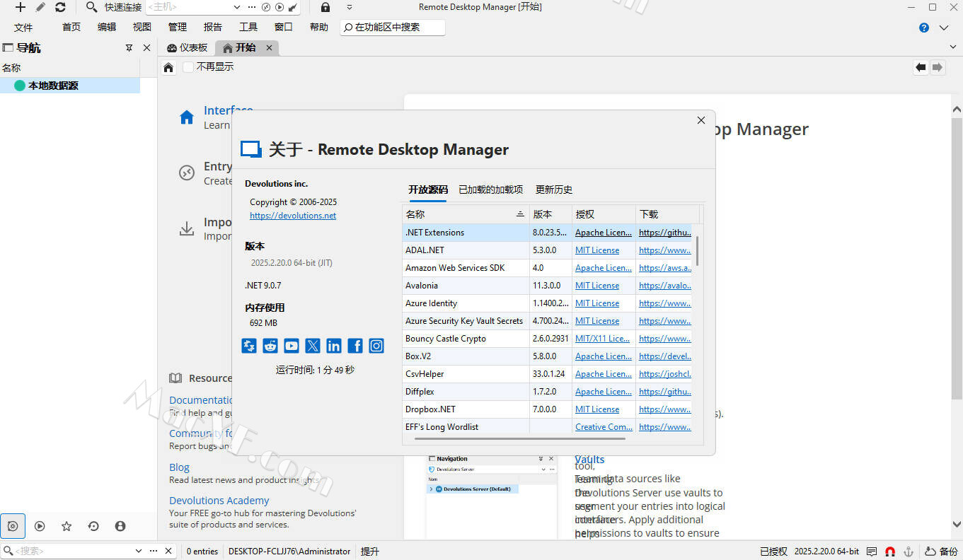Open quick access toolbar customize arrow
The height and width of the screenshot is (560, 963).
tap(350, 7)
